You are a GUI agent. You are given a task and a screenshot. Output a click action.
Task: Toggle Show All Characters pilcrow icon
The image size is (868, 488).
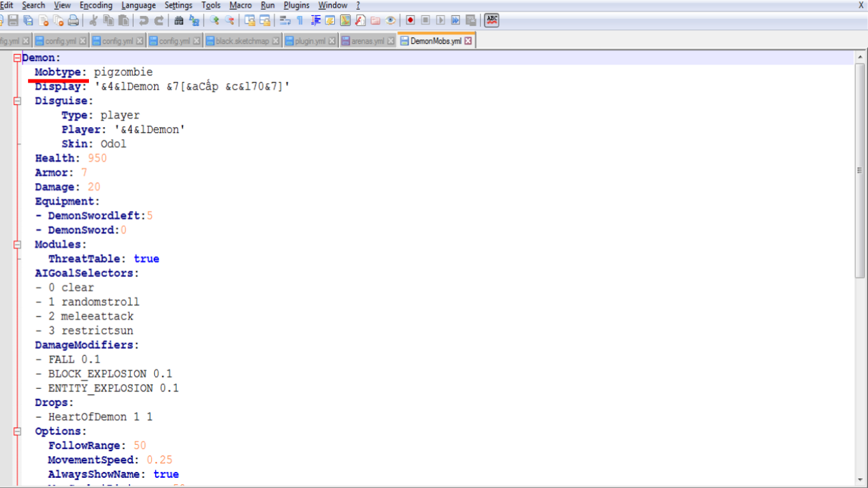[x=300, y=20]
